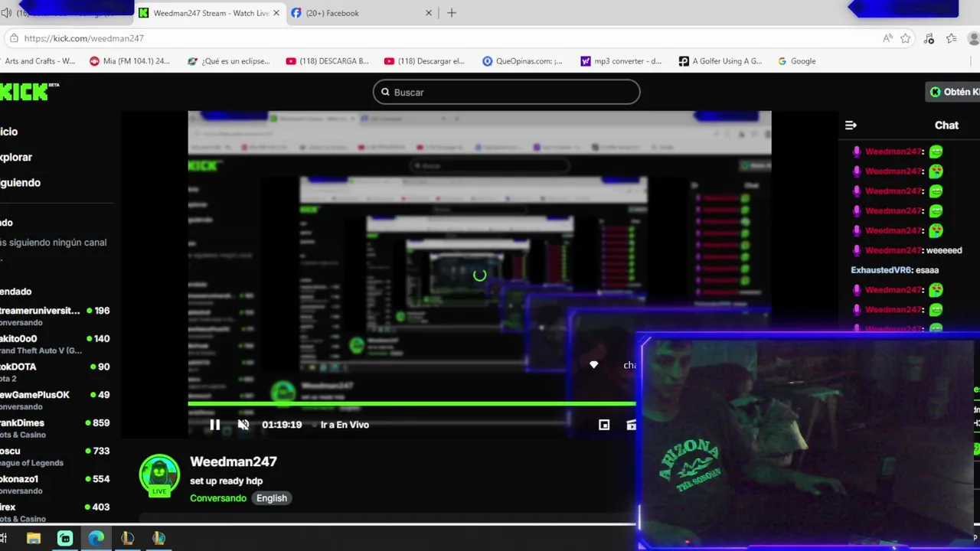This screenshot has height=551, width=980.
Task: Open a new browser tab
Action: point(452,13)
